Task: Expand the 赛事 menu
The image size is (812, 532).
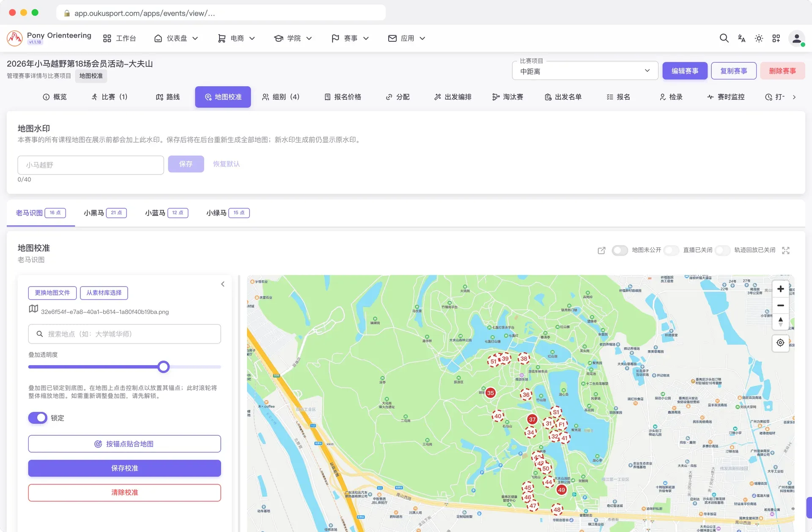Action: click(350, 38)
